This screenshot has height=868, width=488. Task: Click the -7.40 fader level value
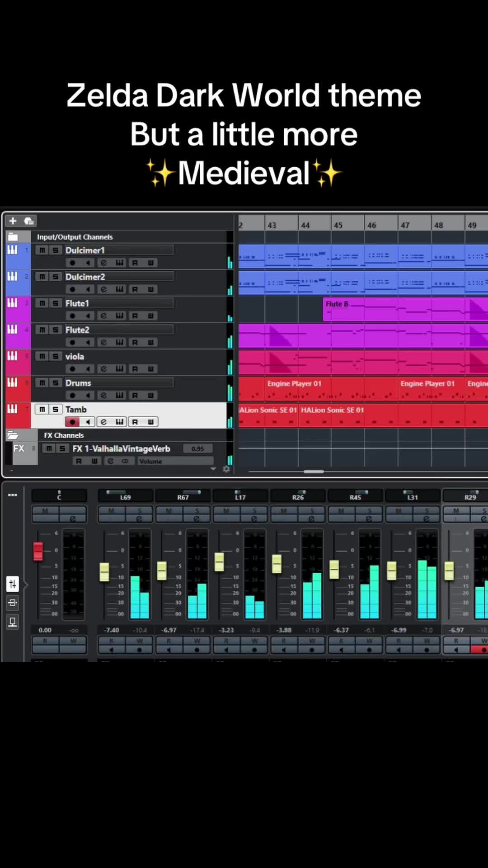pyautogui.click(x=112, y=630)
